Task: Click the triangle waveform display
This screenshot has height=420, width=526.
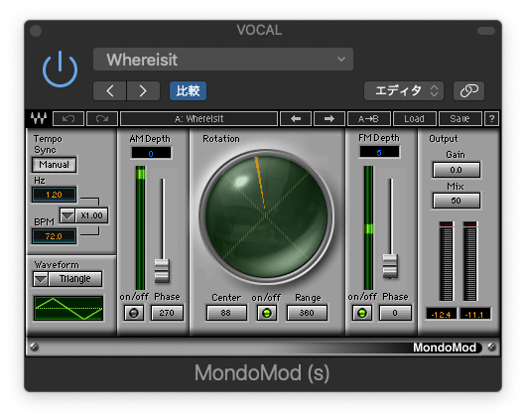Action: [x=68, y=308]
